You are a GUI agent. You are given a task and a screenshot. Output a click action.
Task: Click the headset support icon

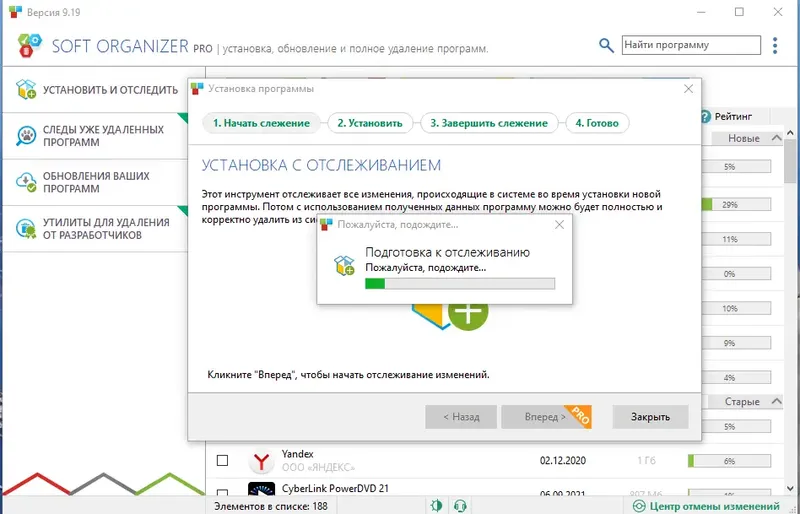460,506
